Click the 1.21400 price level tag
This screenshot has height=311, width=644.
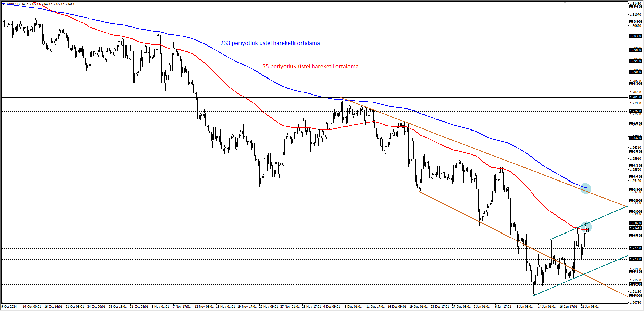coord(635,284)
